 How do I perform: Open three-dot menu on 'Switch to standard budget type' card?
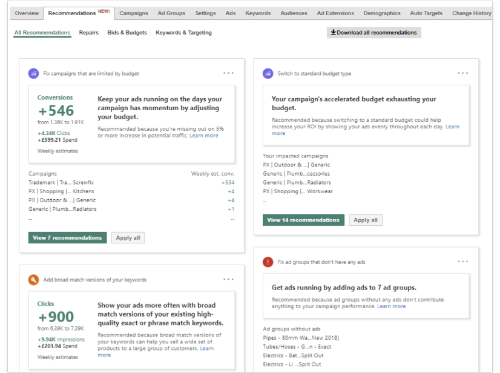coord(463,73)
